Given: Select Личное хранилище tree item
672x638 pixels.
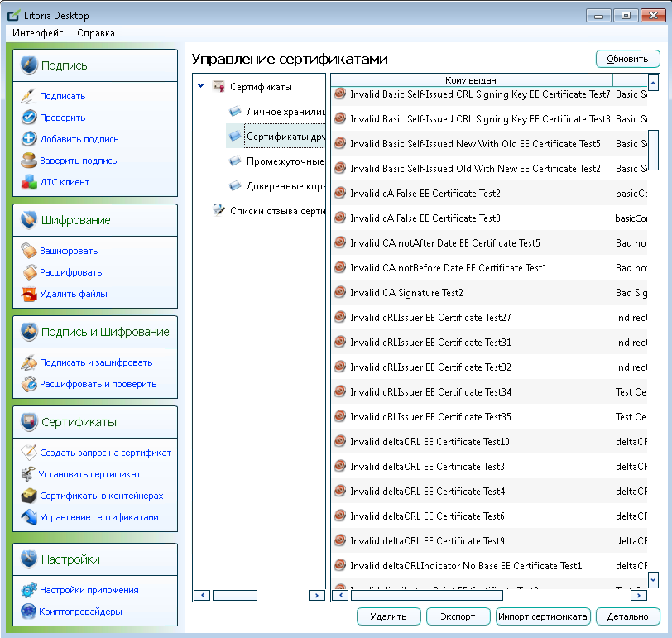Looking at the screenshot, I should tap(286, 112).
